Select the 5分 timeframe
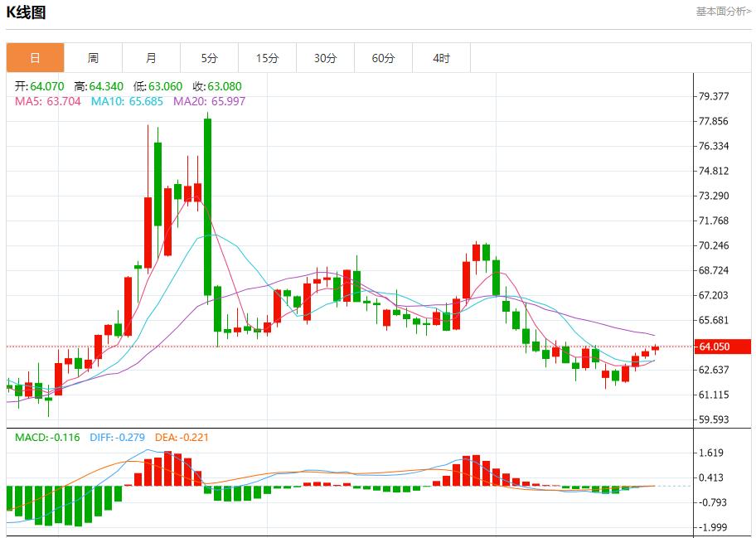The width and height of the screenshot is (756, 538). [210, 57]
